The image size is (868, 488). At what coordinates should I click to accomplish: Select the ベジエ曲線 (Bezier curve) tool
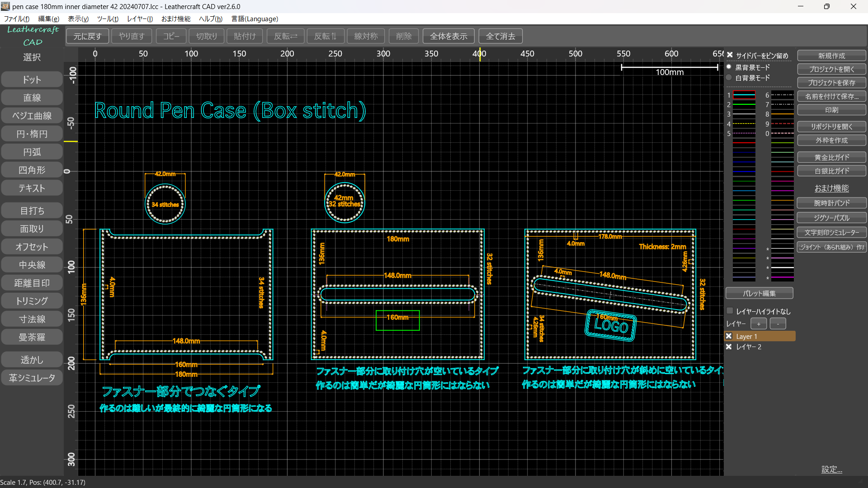pyautogui.click(x=32, y=116)
